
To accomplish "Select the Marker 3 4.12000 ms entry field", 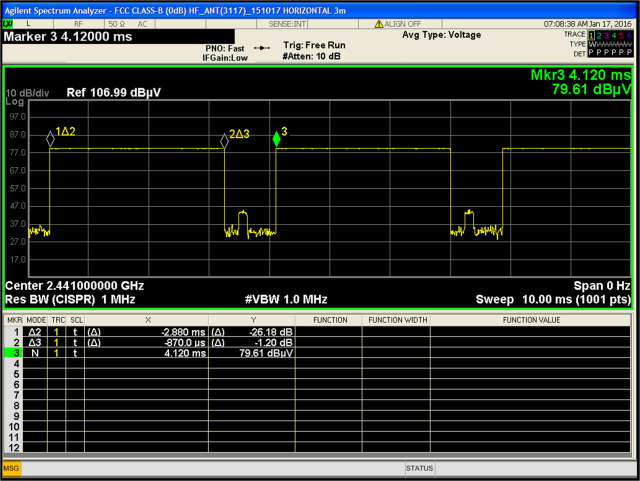I will 118,37.
